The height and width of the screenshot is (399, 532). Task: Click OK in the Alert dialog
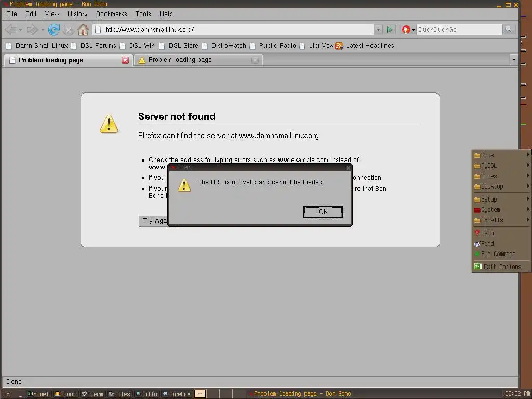323,212
